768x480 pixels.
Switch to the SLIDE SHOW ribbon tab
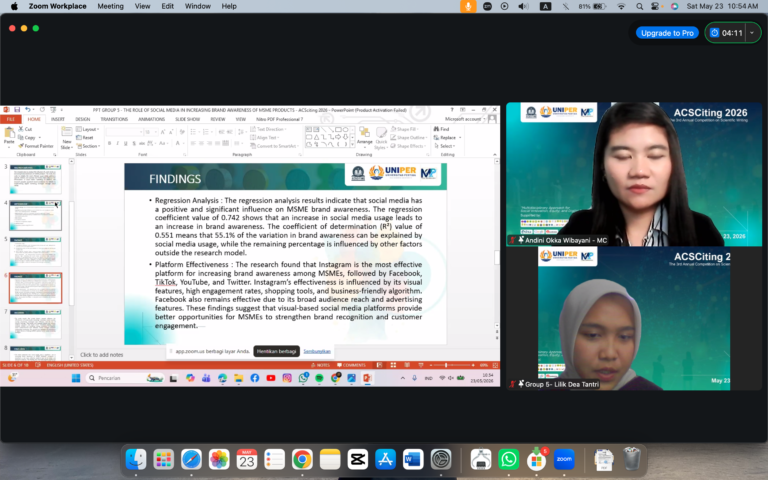click(x=188, y=119)
